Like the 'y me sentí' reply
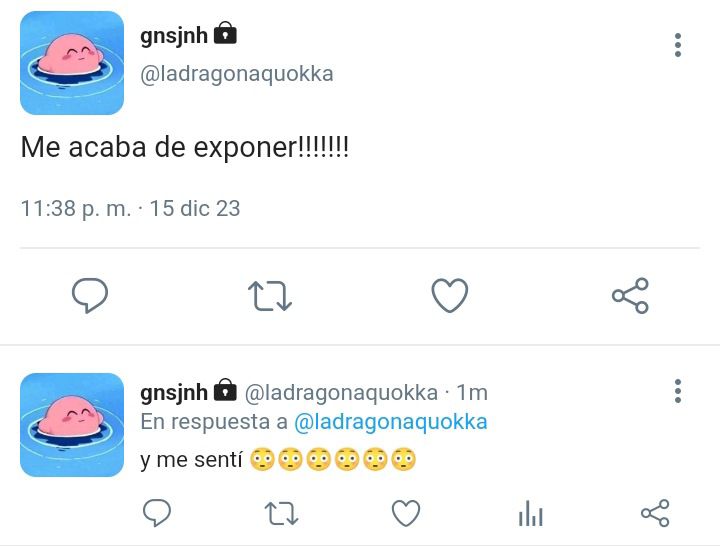Viewport: 720px width, 546px height. 406,513
